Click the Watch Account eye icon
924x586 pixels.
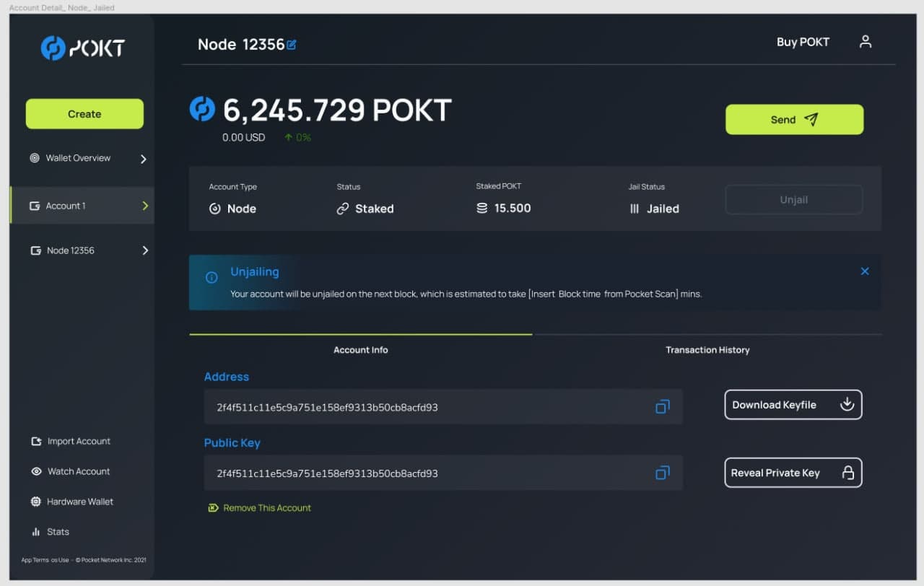click(x=36, y=471)
